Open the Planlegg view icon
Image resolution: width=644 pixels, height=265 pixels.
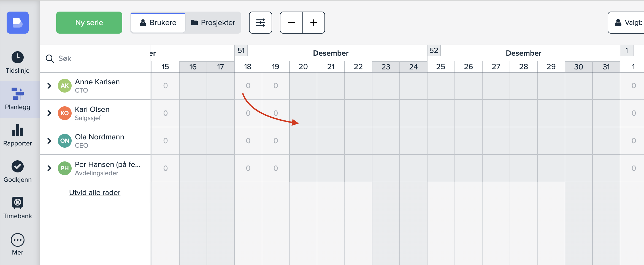18,94
